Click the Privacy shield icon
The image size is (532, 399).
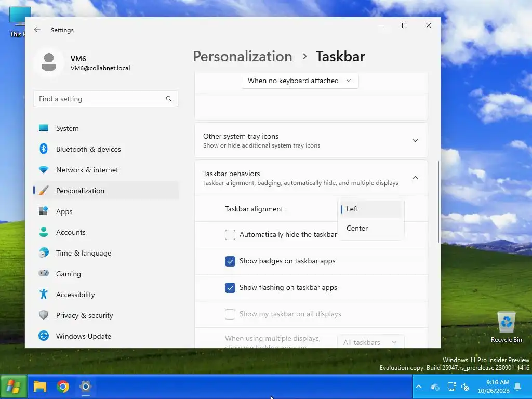point(44,315)
